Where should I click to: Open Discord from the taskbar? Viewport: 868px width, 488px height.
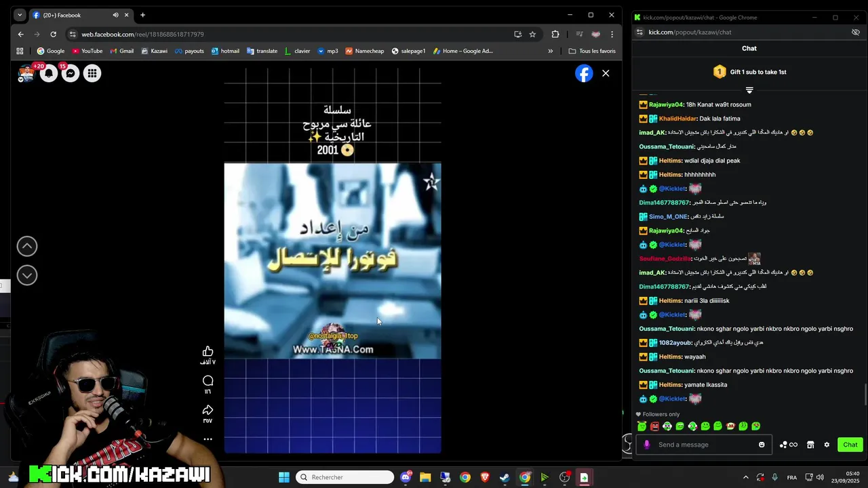coord(406,477)
